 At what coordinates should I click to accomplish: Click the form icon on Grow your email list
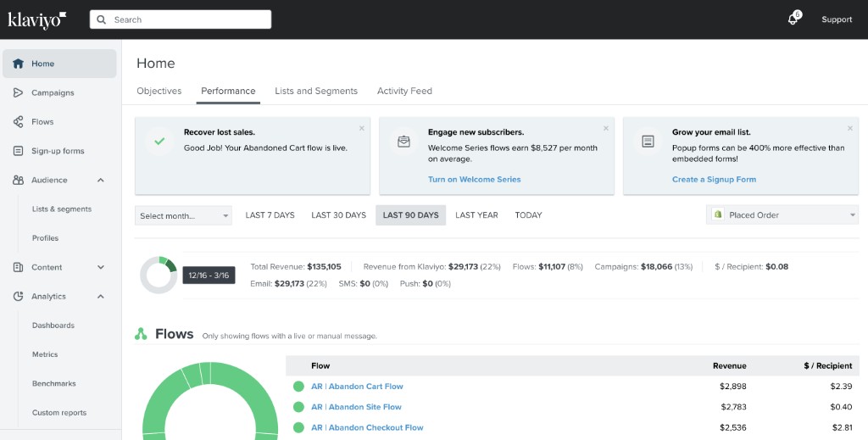pos(648,141)
